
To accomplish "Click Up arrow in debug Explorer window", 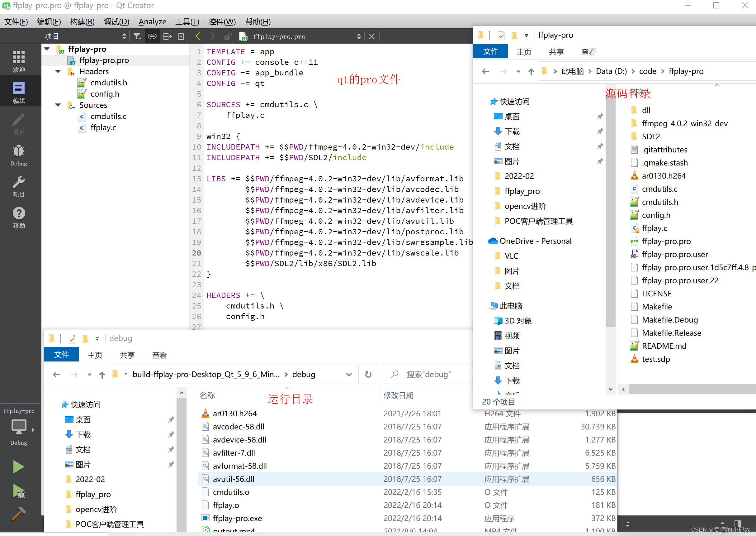I will click(x=102, y=374).
